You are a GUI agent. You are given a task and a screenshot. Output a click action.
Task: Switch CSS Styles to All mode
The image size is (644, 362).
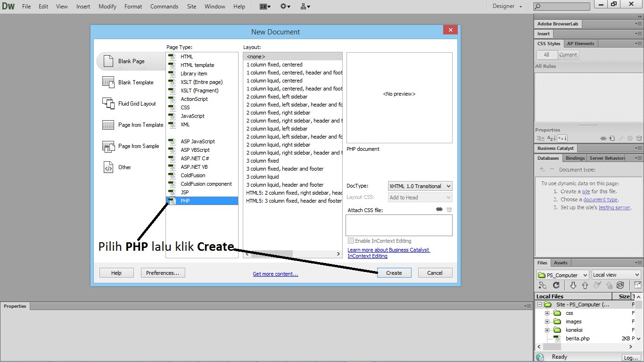point(546,55)
